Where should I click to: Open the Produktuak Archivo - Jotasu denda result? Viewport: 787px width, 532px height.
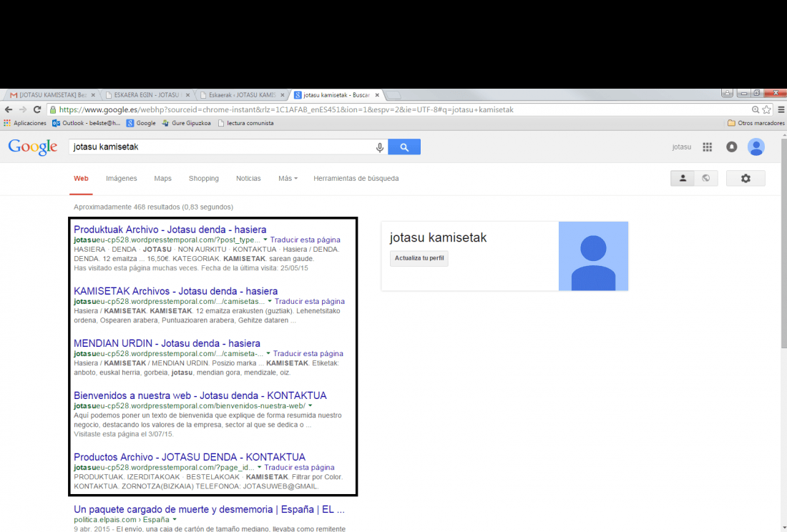click(170, 229)
